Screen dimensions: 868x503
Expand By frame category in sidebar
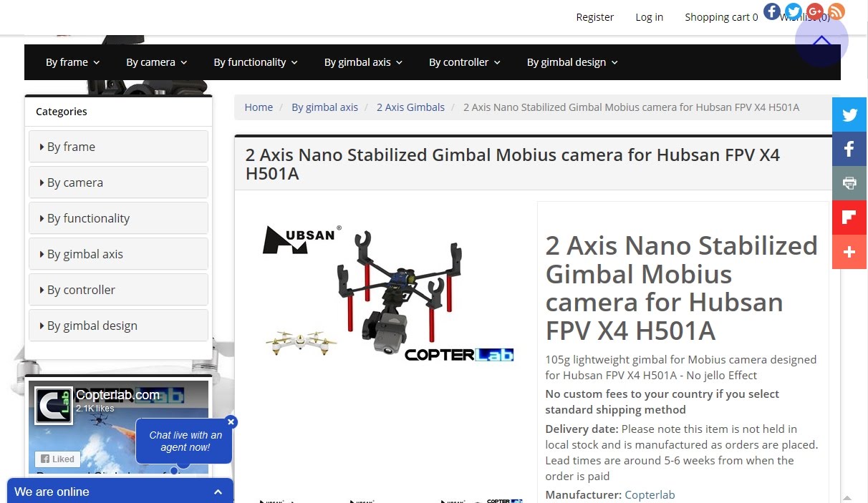pos(118,147)
